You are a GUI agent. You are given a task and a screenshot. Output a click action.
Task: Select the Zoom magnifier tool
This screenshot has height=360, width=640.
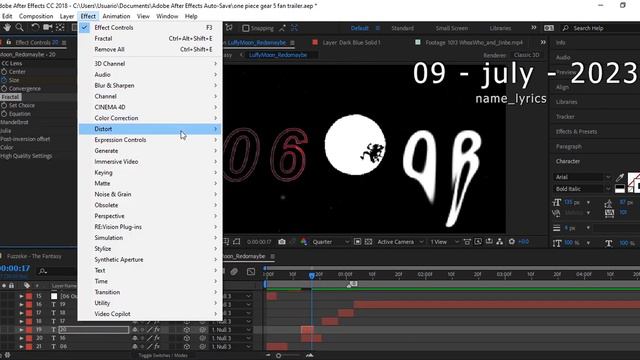[19, 28]
